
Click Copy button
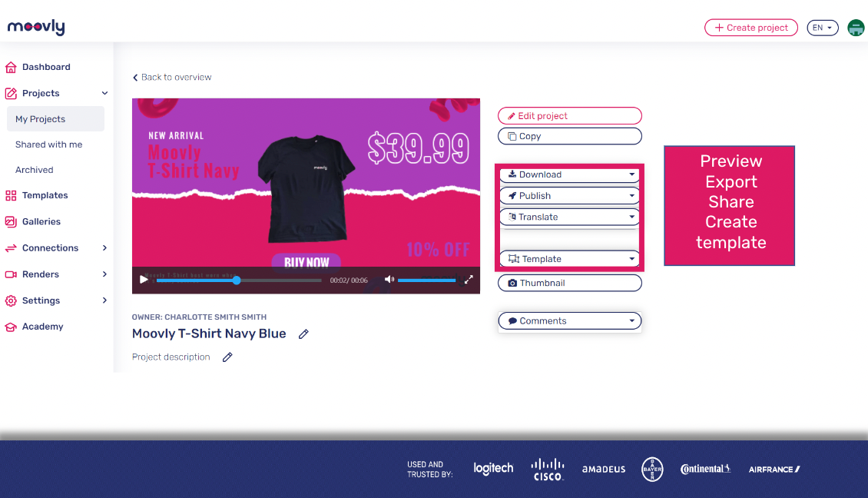(x=570, y=136)
